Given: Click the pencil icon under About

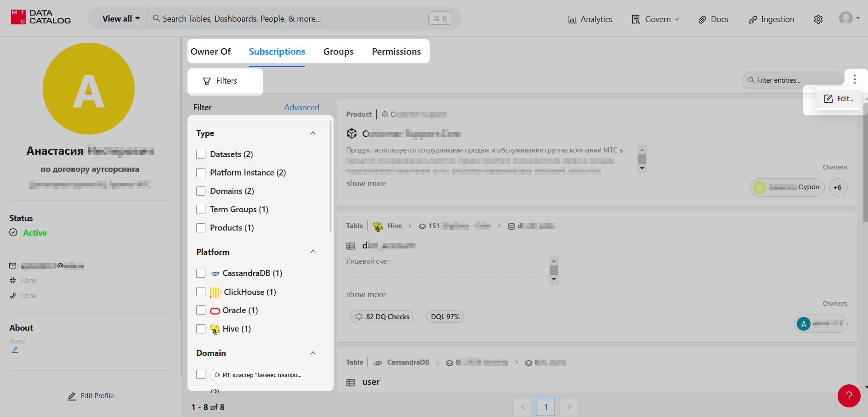Looking at the screenshot, I should point(15,350).
